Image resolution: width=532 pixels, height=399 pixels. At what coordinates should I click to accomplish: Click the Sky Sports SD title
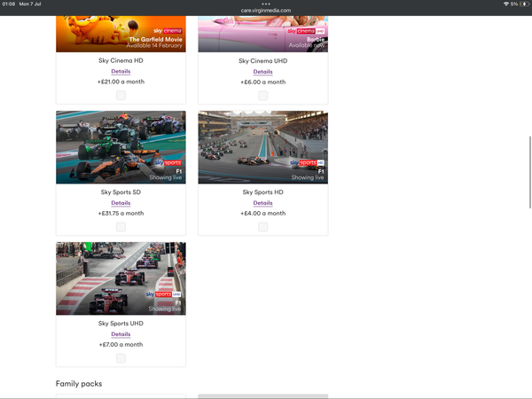point(121,192)
